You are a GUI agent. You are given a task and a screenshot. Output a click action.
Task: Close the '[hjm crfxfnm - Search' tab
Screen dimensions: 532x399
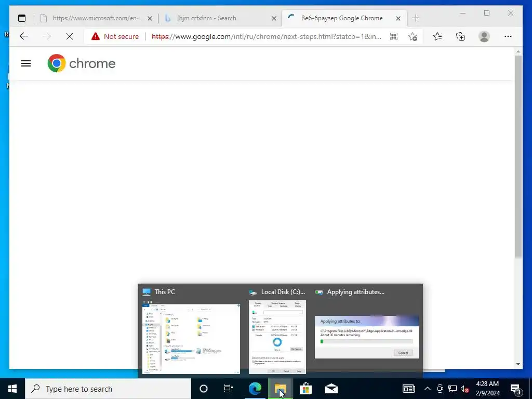[274, 18]
